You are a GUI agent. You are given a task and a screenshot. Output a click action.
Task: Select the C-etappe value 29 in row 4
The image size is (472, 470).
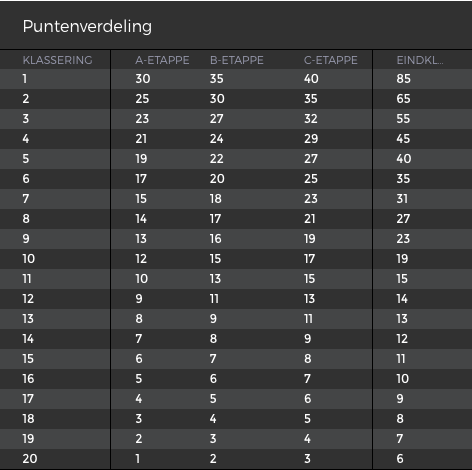point(311,139)
